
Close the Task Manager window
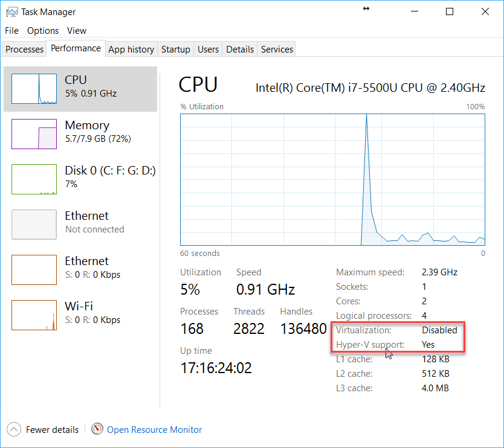coord(485,11)
